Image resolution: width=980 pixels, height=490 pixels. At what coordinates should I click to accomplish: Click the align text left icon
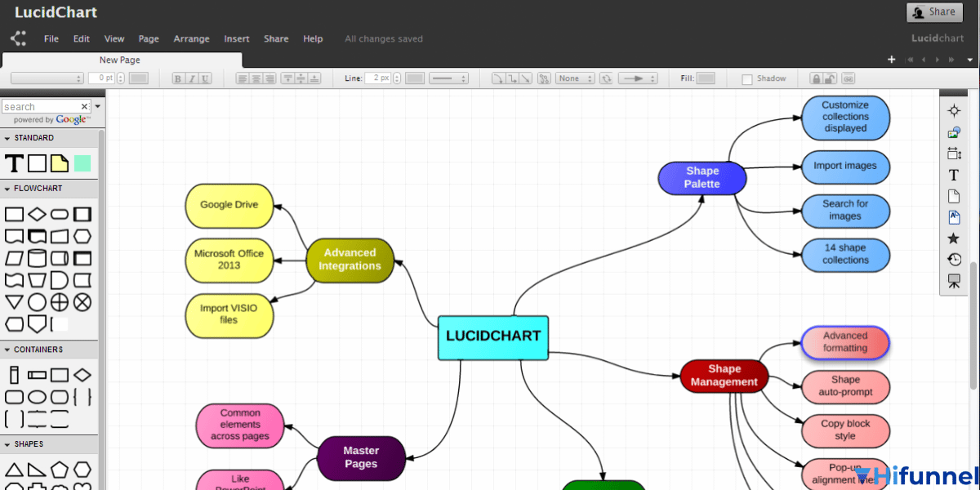click(x=242, y=78)
